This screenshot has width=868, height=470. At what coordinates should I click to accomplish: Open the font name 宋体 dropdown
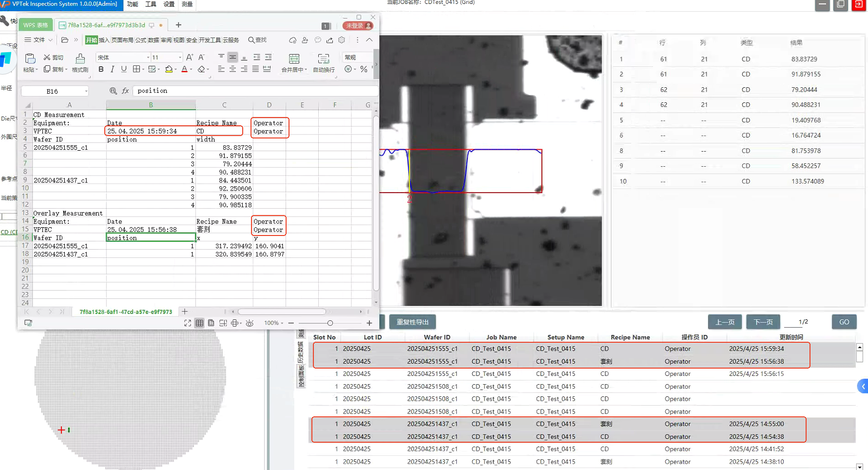[148, 58]
